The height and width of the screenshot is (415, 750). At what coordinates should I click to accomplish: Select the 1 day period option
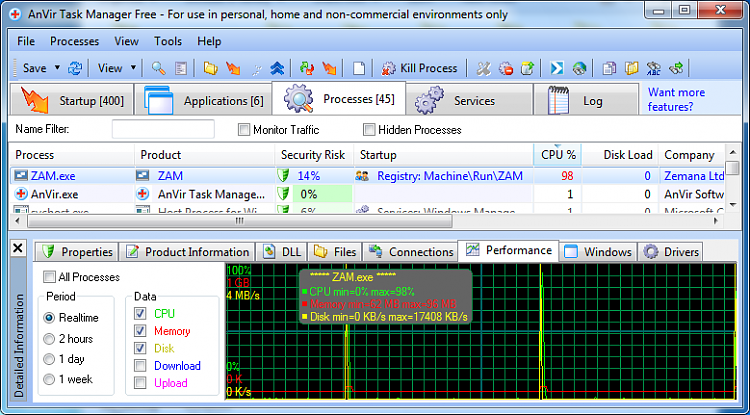click(49, 359)
